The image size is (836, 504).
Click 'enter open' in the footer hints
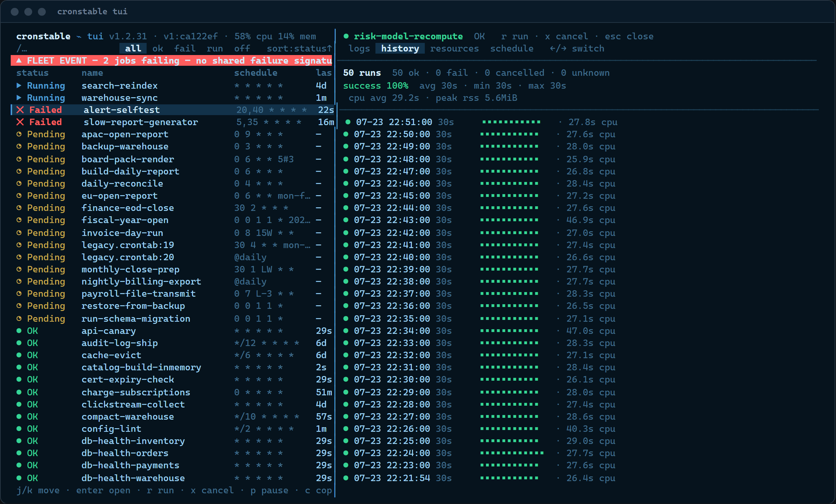[x=103, y=490]
